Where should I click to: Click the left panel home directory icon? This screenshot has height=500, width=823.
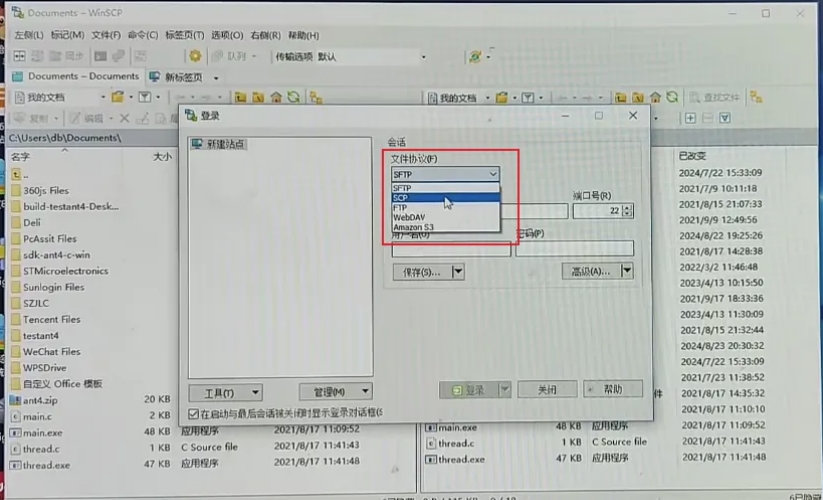tap(275, 97)
